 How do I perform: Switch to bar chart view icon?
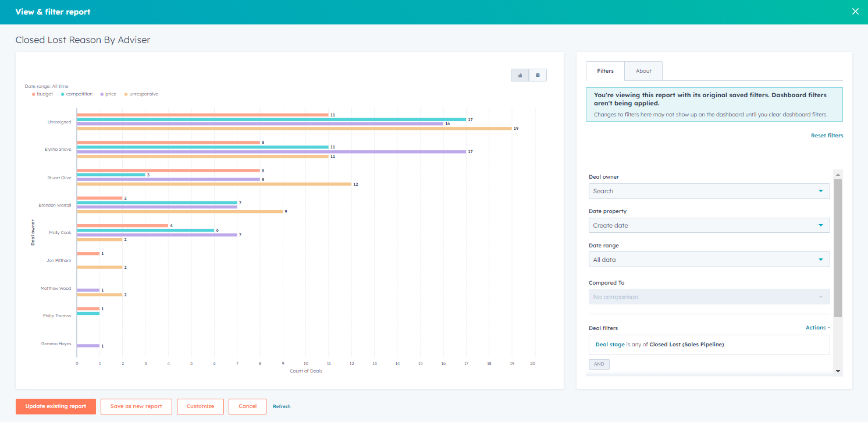pos(520,75)
